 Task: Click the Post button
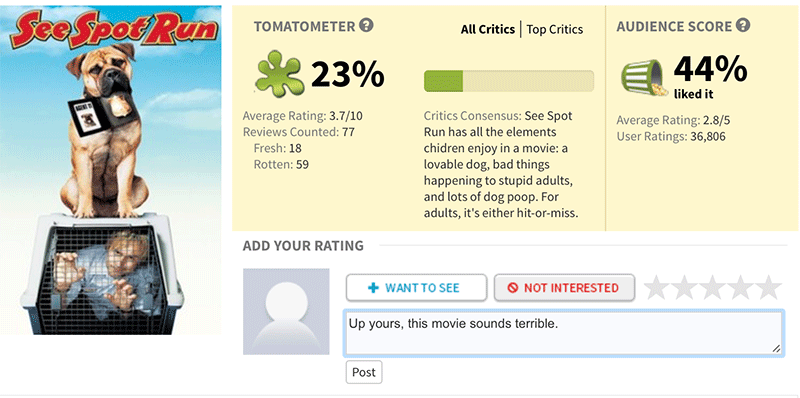click(364, 372)
